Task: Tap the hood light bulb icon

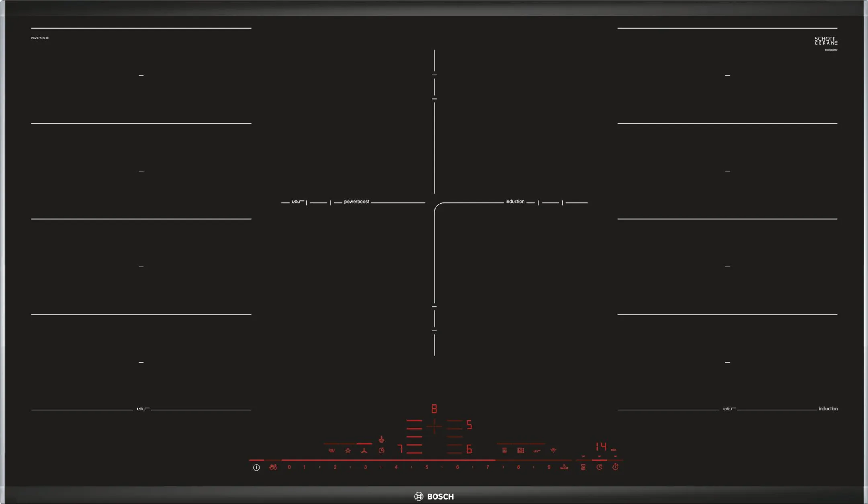Action: tap(348, 451)
